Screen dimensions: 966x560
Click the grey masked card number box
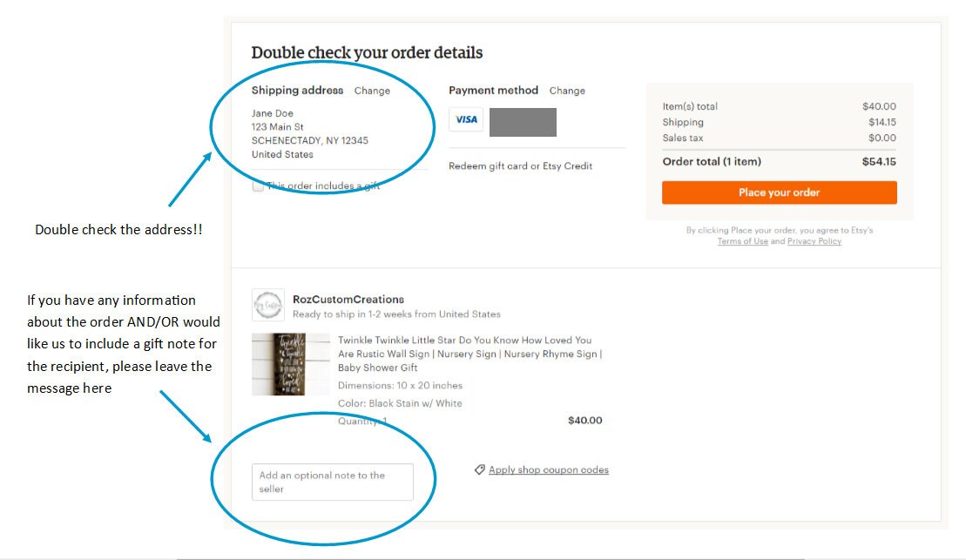coord(523,122)
